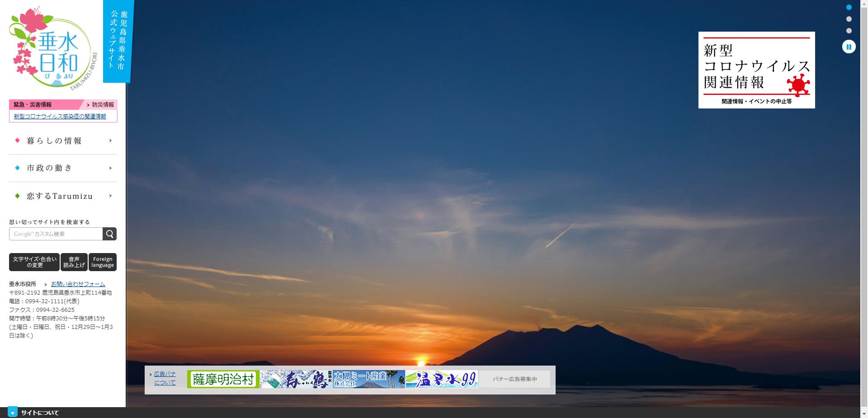Open the Foreign language button

[103, 262]
